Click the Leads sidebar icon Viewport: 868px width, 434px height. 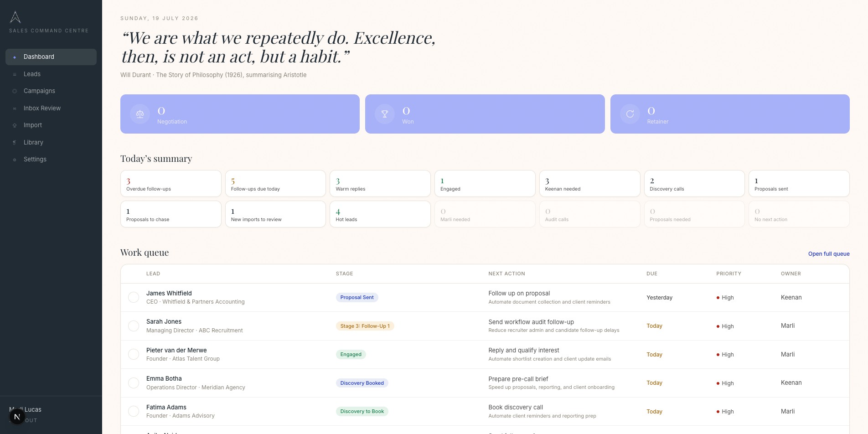click(x=15, y=74)
